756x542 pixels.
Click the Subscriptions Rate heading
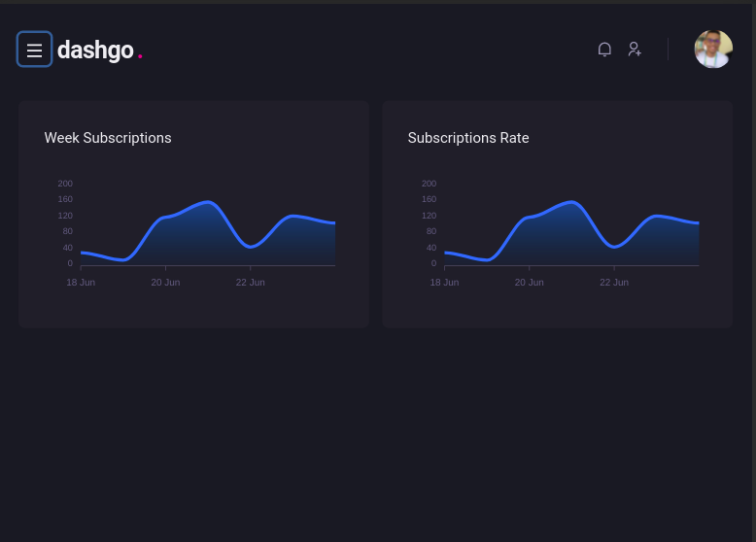click(468, 138)
